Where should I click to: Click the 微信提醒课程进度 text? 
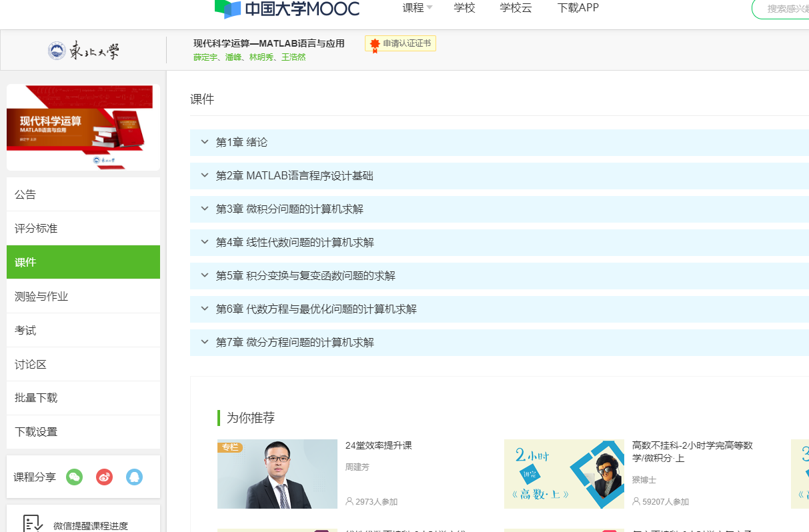pos(91,525)
